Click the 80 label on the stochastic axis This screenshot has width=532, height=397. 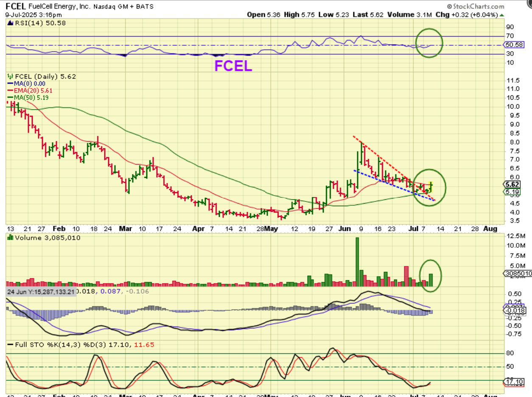(510, 353)
